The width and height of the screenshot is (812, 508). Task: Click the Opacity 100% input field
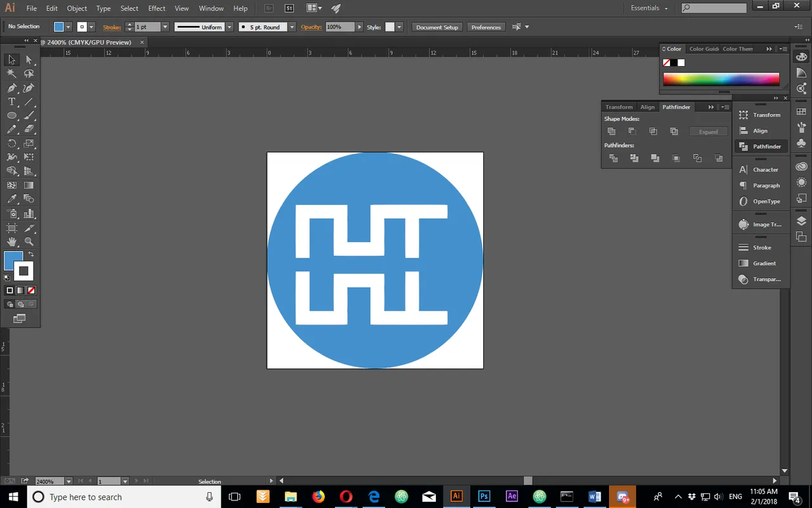point(340,27)
